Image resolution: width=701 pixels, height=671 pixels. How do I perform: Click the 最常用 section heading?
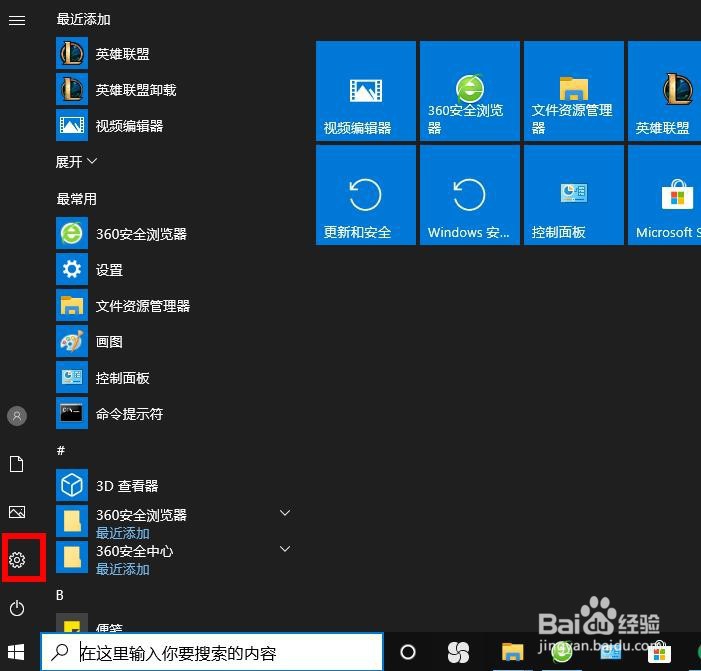(x=76, y=198)
